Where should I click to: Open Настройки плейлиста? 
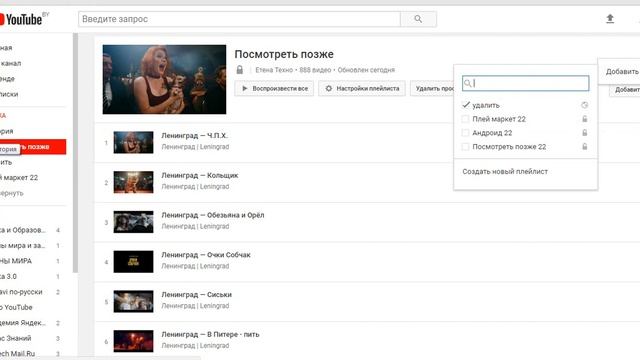(362, 89)
